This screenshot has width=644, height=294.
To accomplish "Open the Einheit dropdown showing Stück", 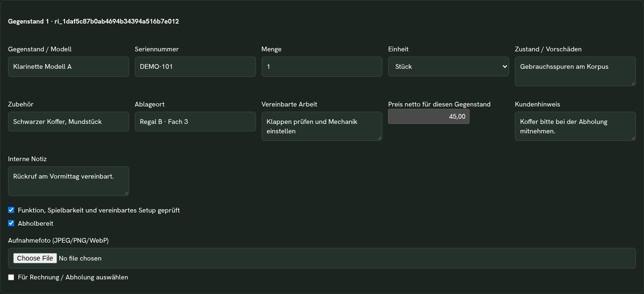I will (x=448, y=66).
